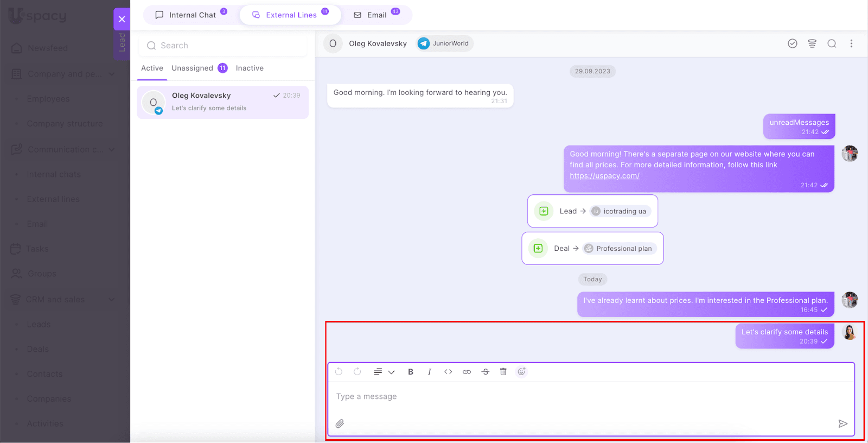
Task: Toggle italic text formatting
Action: (x=429, y=372)
